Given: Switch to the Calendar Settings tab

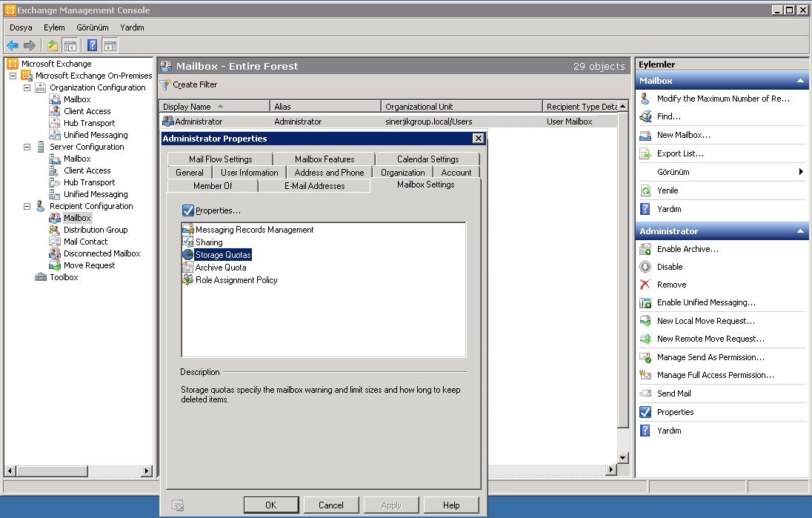Looking at the screenshot, I should pos(427,159).
